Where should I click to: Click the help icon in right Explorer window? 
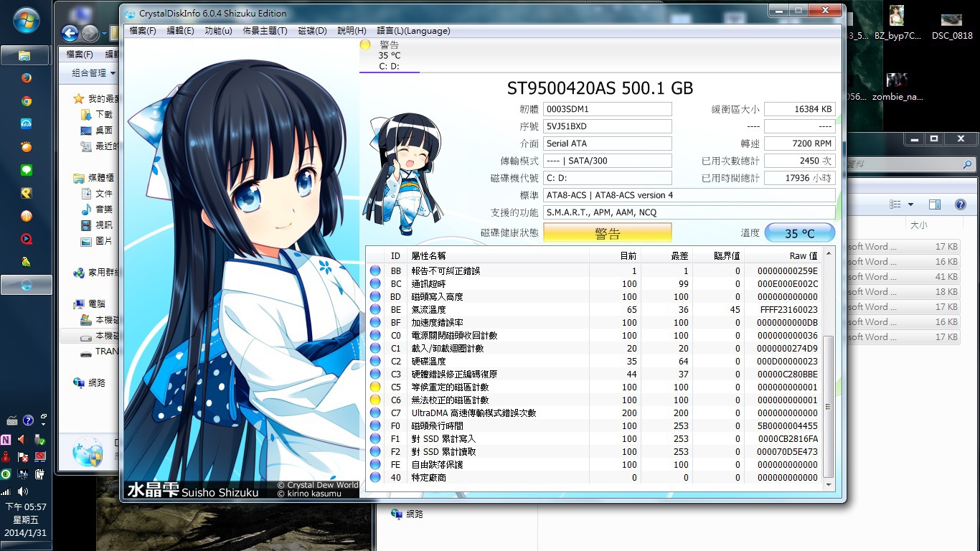pos(960,204)
